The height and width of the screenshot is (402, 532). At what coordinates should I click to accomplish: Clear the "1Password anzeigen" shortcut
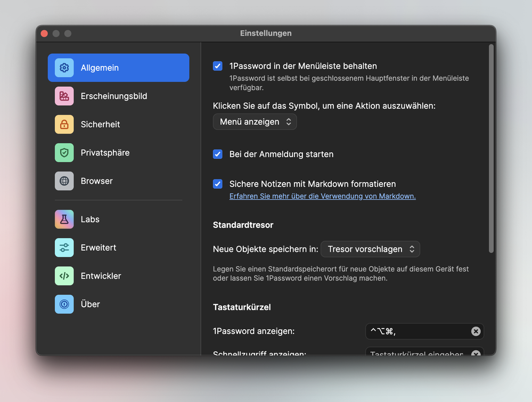476,331
